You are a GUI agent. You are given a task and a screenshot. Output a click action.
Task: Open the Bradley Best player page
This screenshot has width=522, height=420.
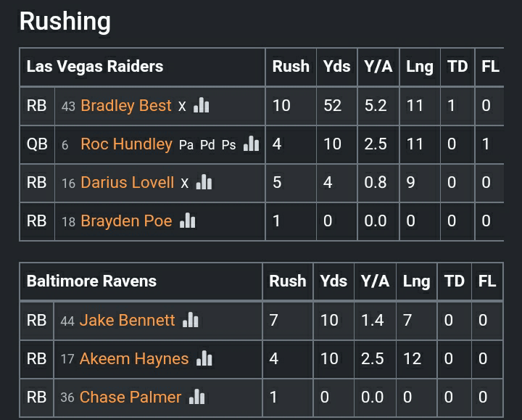coord(126,106)
